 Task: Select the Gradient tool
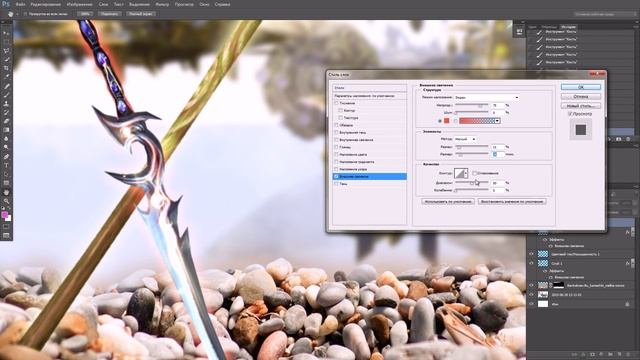click(6, 130)
